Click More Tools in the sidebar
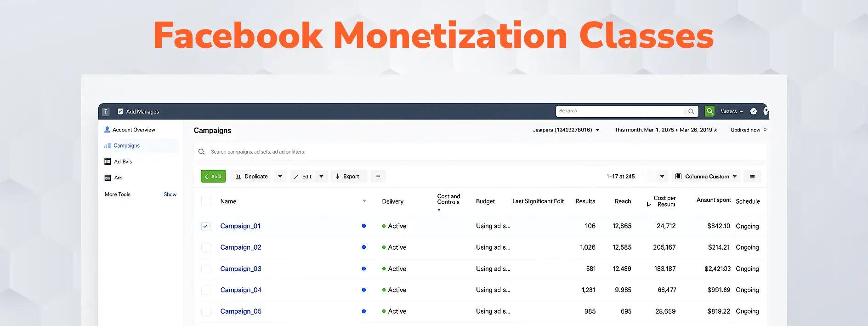 [x=118, y=194]
